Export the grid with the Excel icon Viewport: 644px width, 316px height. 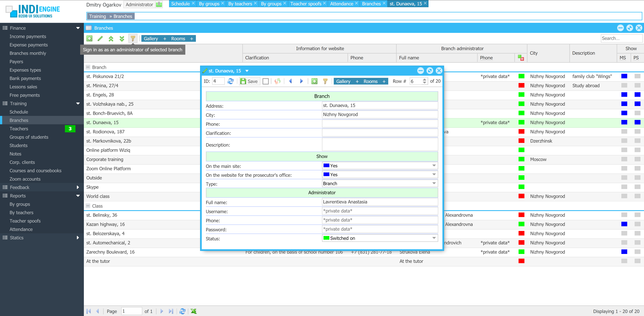(194, 311)
